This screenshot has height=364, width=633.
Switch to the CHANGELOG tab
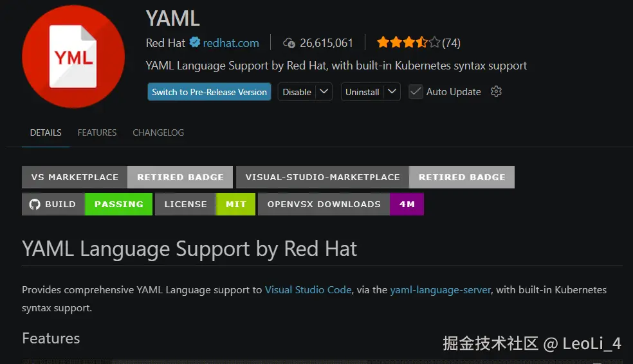click(x=158, y=132)
